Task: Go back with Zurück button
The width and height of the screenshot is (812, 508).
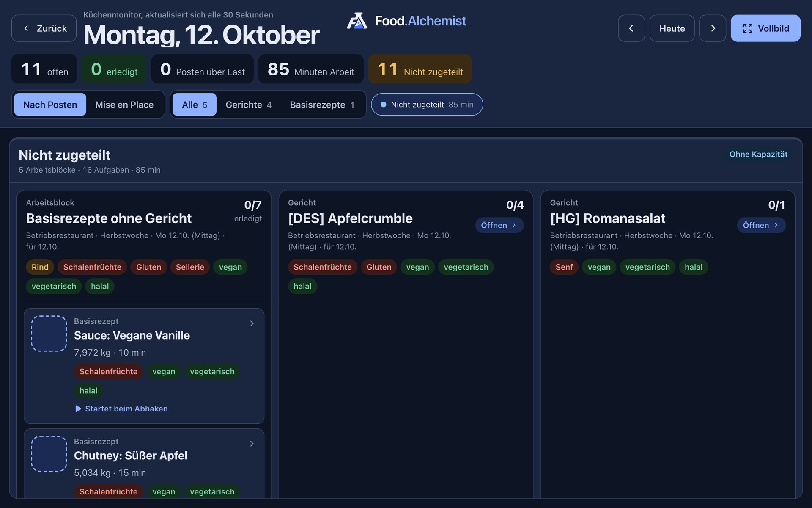Action: (x=44, y=28)
